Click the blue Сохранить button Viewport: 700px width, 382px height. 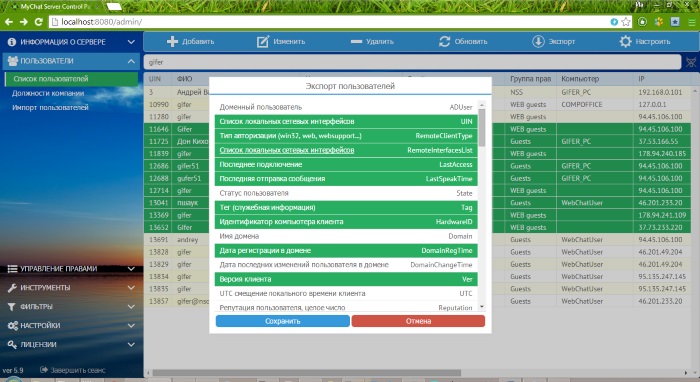(x=283, y=321)
